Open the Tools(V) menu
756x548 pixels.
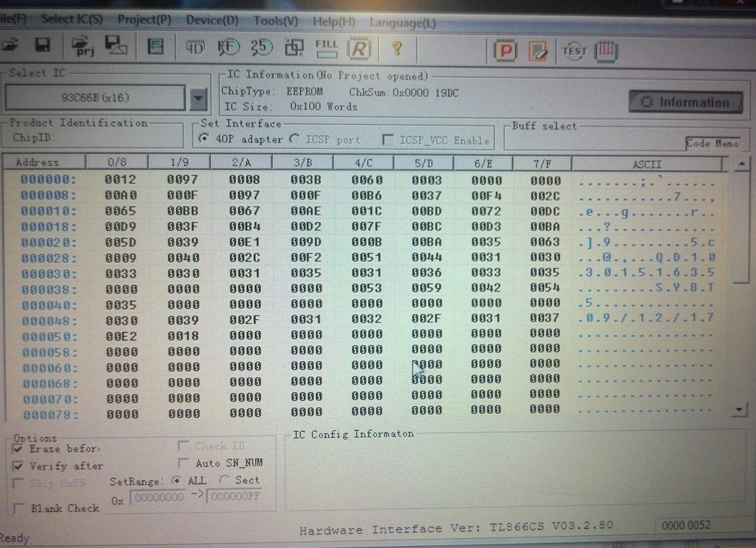(275, 21)
